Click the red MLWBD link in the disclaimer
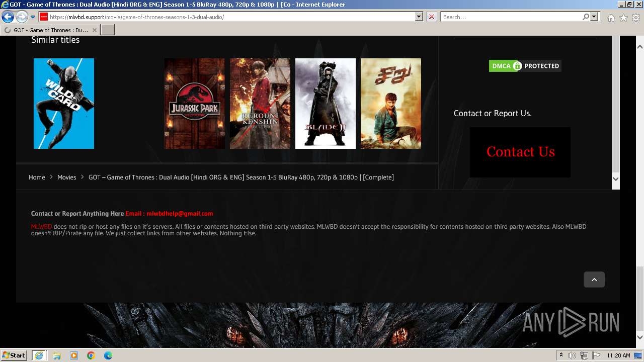This screenshot has height=362, width=644. click(x=41, y=227)
